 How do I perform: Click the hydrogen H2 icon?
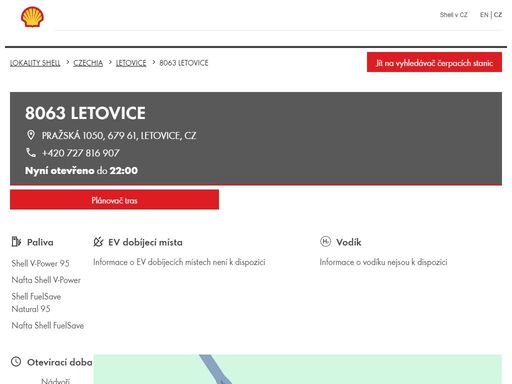(x=325, y=241)
